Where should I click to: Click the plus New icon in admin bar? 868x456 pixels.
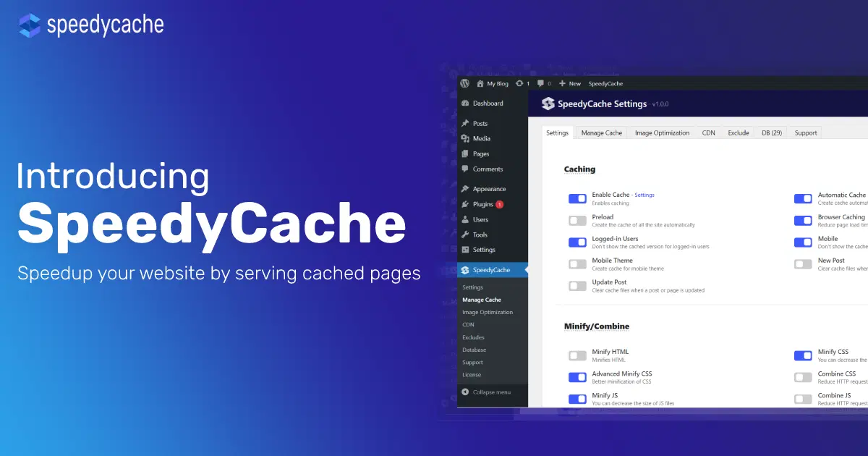click(x=563, y=84)
